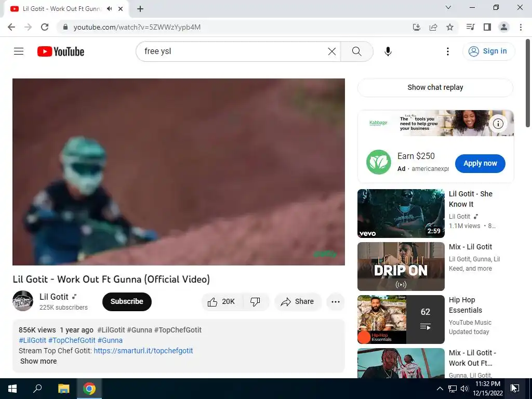Screen dimensions: 532x399
Task: Open taskbar volume control
Action: tap(464, 389)
